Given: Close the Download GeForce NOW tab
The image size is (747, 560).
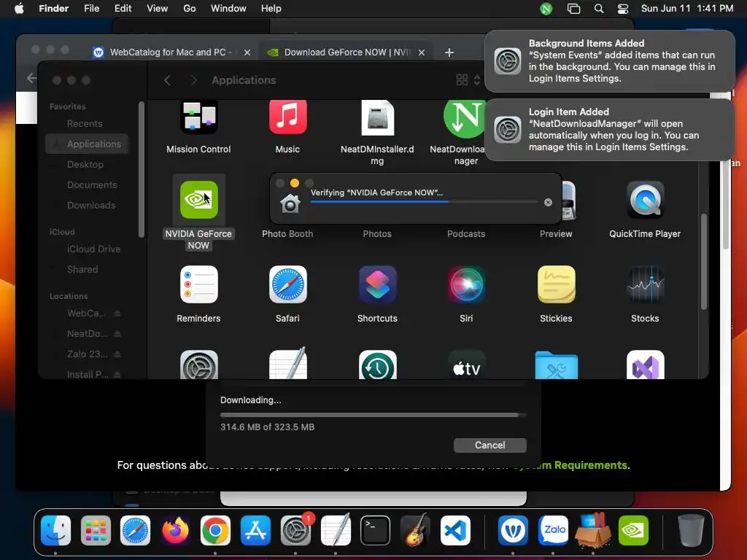Looking at the screenshot, I should click(x=422, y=52).
